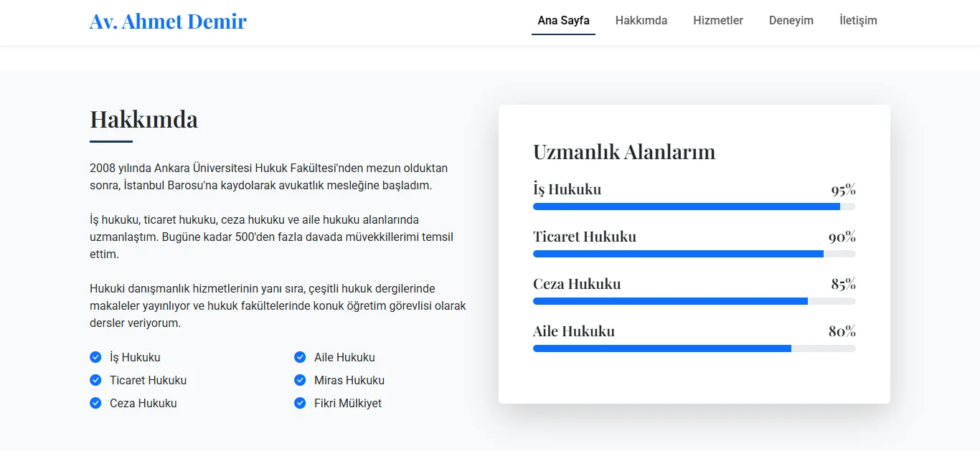
Task: Click the checkmark icon next to Aile Hukuku
Action: [x=299, y=357]
